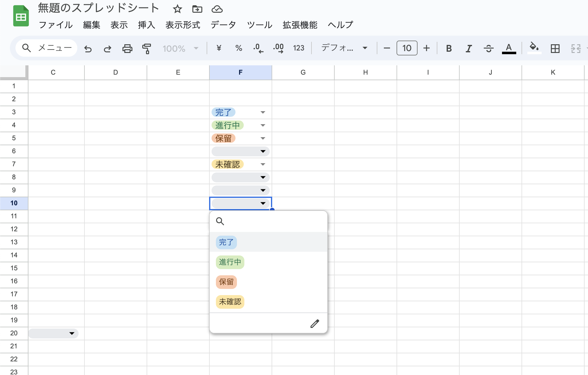Click the undo arrow icon

[88, 49]
